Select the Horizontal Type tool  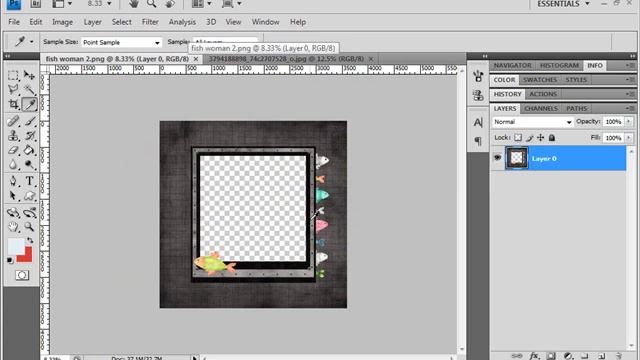(29, 181)
